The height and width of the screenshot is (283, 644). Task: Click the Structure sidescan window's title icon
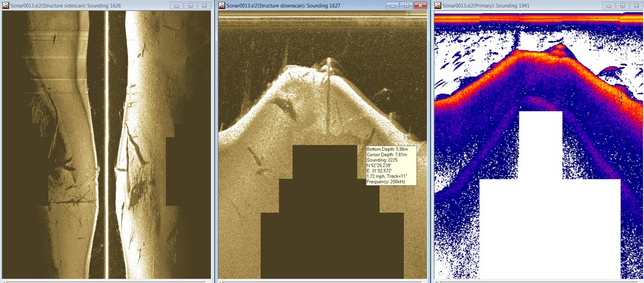pyautogui.click(x=6, y=5)
